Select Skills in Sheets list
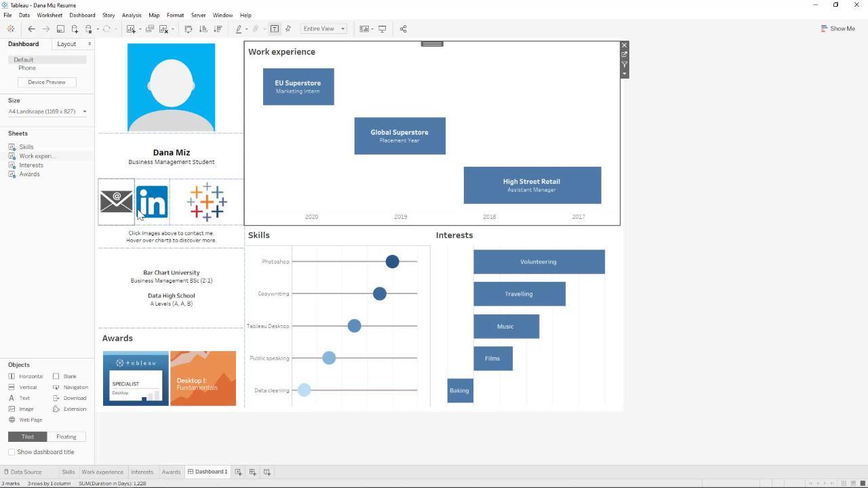 coord(26,146)
